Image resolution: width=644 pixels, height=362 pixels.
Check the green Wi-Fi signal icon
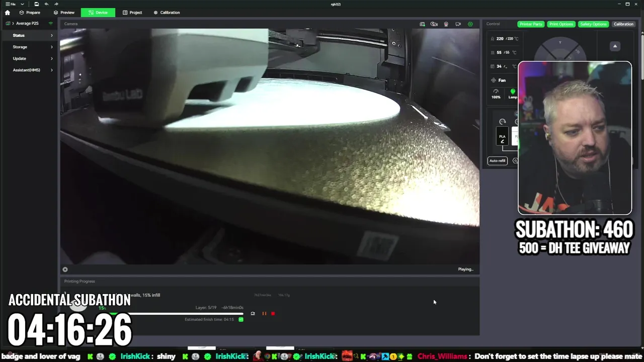(x=50, y=24)
